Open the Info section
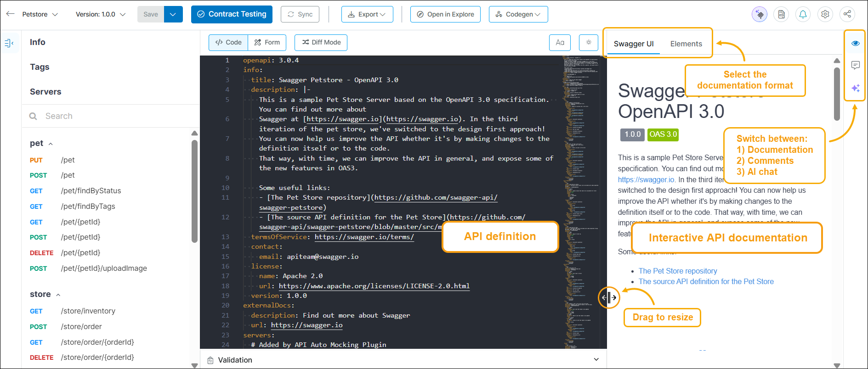 [x=38, y=42]
